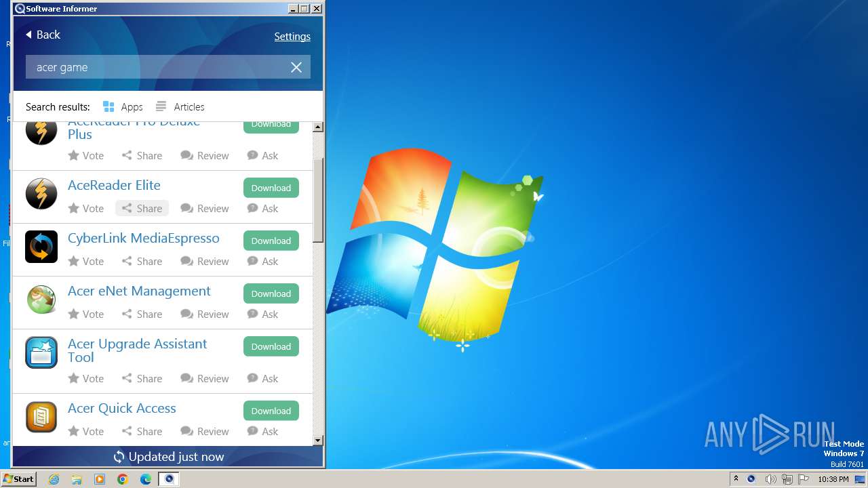Click the results list scroll up arrow
The width and height of the screenshot is (868, 488).
coord(318,127)
